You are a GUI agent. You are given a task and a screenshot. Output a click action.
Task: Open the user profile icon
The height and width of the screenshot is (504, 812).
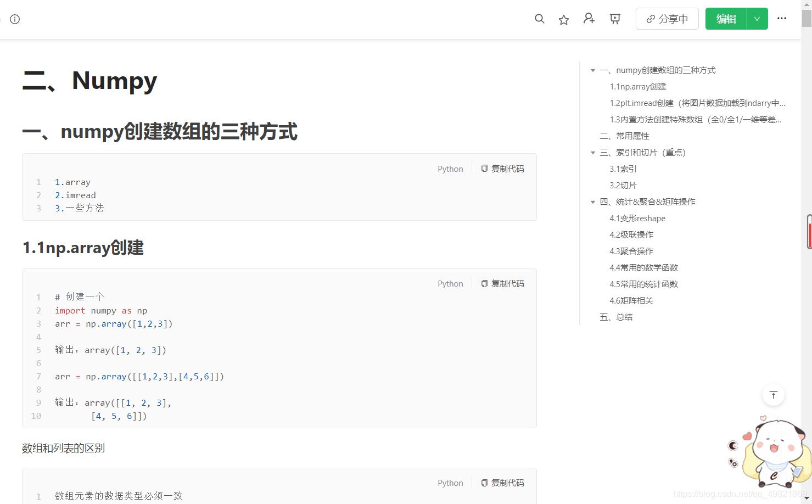589,18
